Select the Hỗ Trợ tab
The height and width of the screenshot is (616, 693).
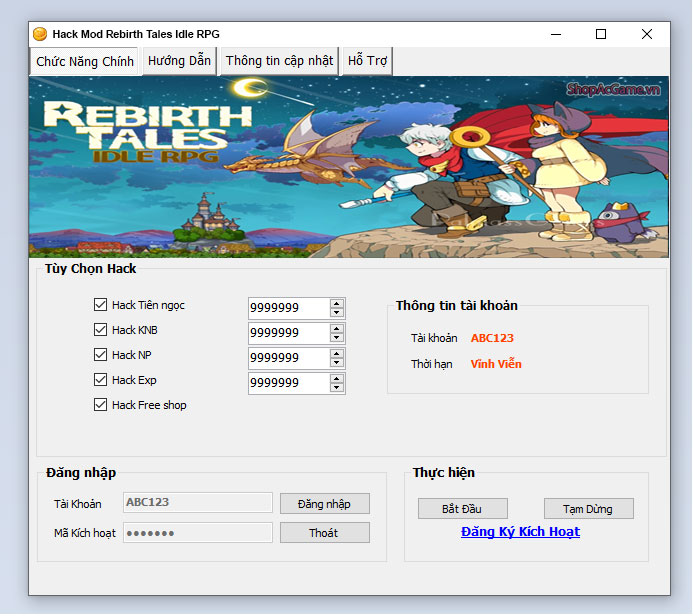point(367,61)
